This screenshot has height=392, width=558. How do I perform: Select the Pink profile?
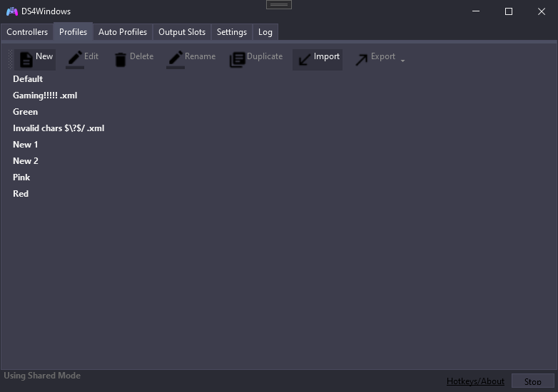(21, 177)
